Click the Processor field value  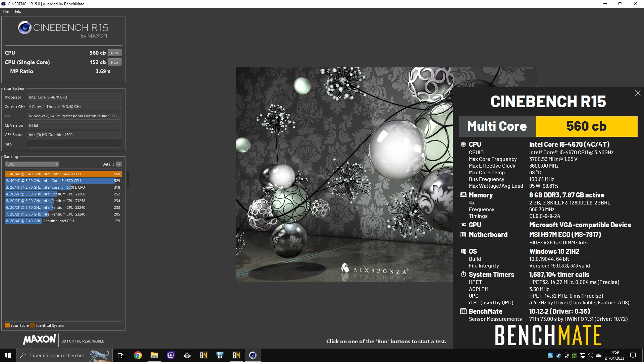[74, 97]
